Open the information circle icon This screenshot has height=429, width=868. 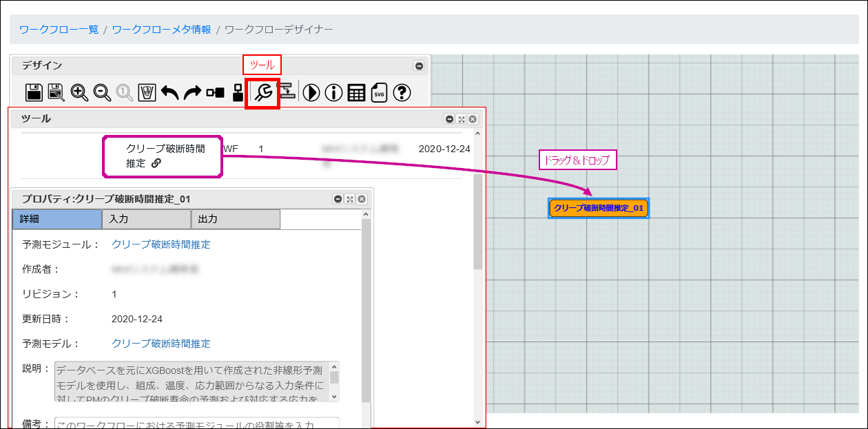pyautogui.click(x=334, y=93)
